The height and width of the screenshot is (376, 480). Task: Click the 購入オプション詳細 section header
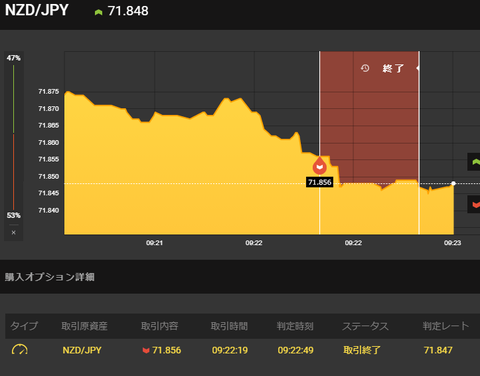[50, 277]
